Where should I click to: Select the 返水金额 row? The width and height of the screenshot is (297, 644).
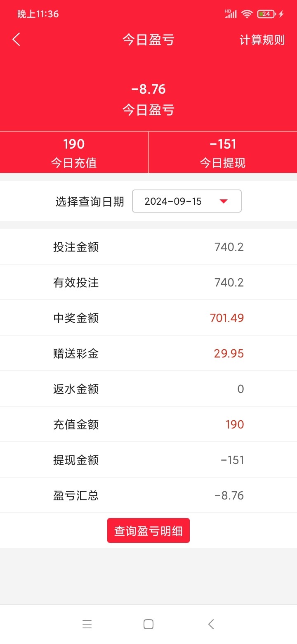pyautogui.click(x=148, y=389)
